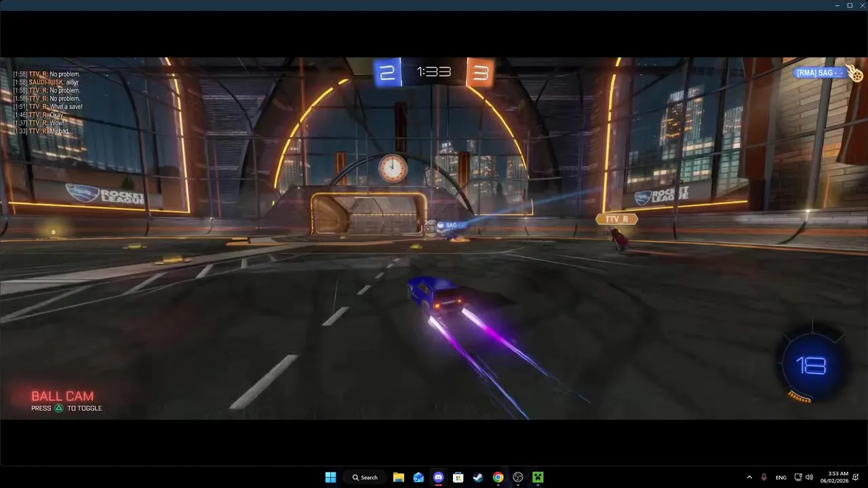
Task: Switch to OBS Studio in the taskbar
Action: point(518,477)
